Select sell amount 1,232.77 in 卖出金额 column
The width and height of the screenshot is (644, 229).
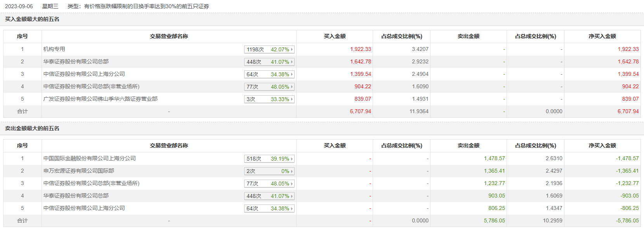495,183
